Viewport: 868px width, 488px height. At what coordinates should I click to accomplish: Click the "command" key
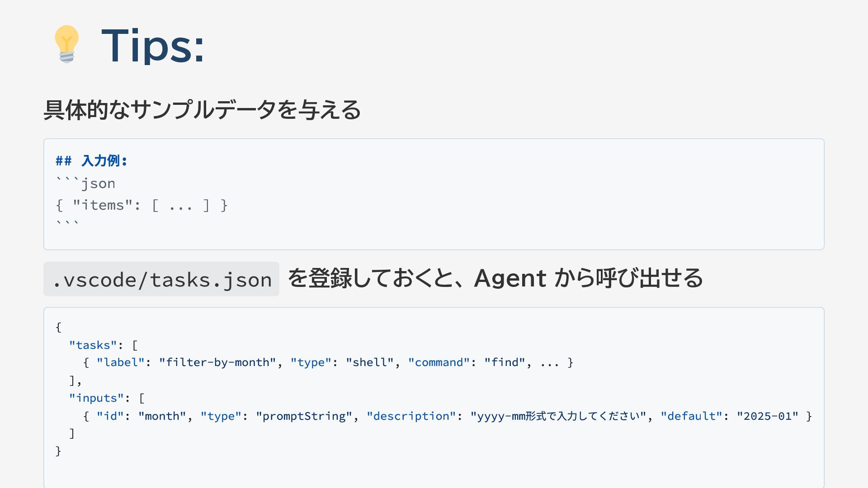tap(439, 362)
